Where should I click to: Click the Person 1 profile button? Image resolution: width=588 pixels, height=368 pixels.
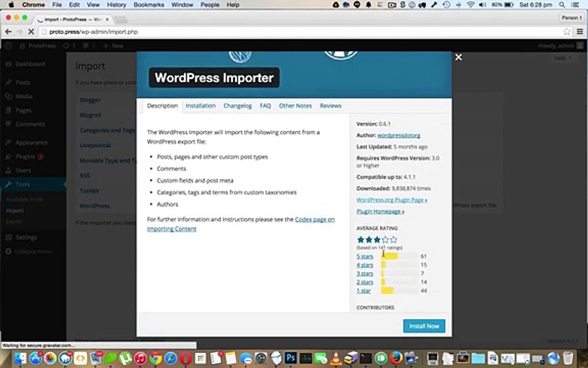click(572, 18)
